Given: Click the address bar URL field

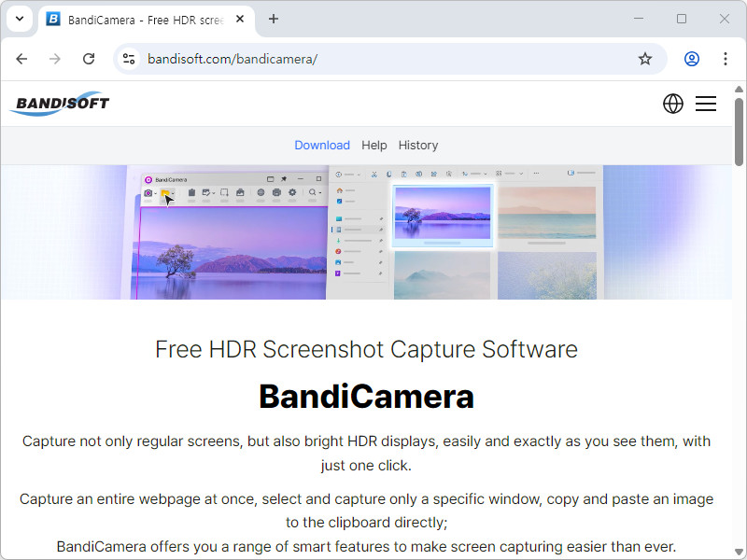Looking at the screenshot, I should click(x=373, y=59).
